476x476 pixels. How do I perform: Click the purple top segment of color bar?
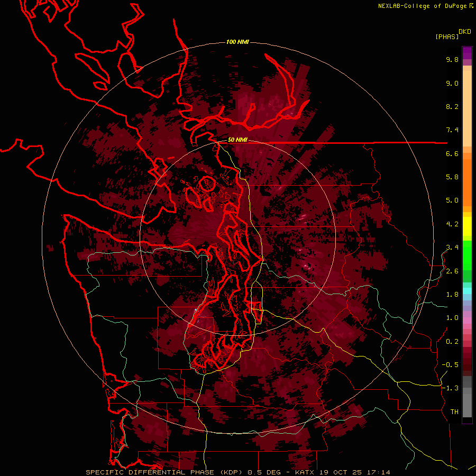[467, 53]
